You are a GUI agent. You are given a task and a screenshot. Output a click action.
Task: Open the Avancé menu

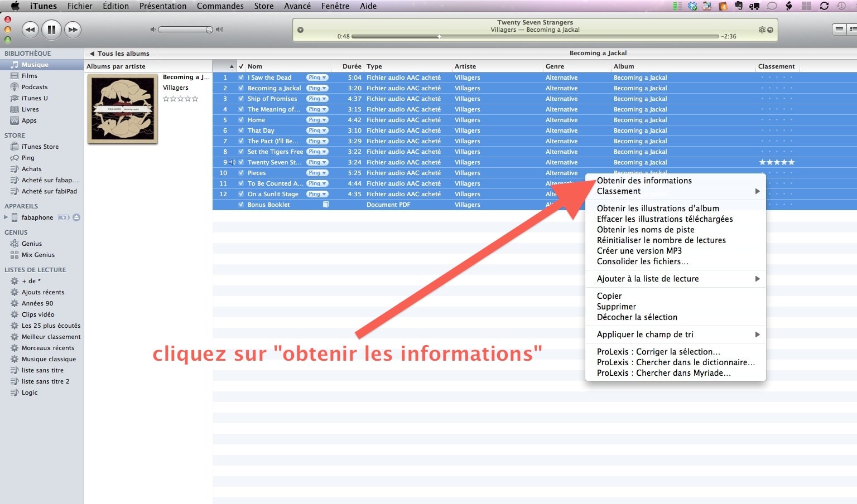(x=297, y=6)
